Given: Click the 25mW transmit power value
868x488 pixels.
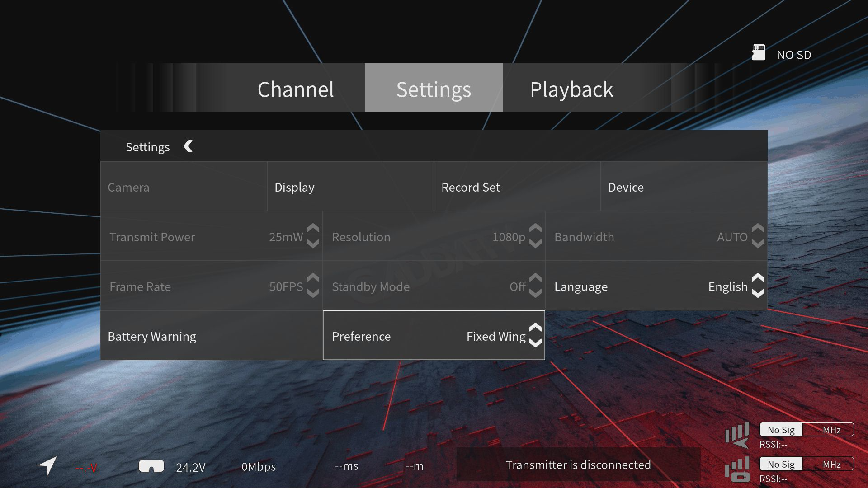Looking at the screenshot, I should pyautogui.click(x=286, y=237).
